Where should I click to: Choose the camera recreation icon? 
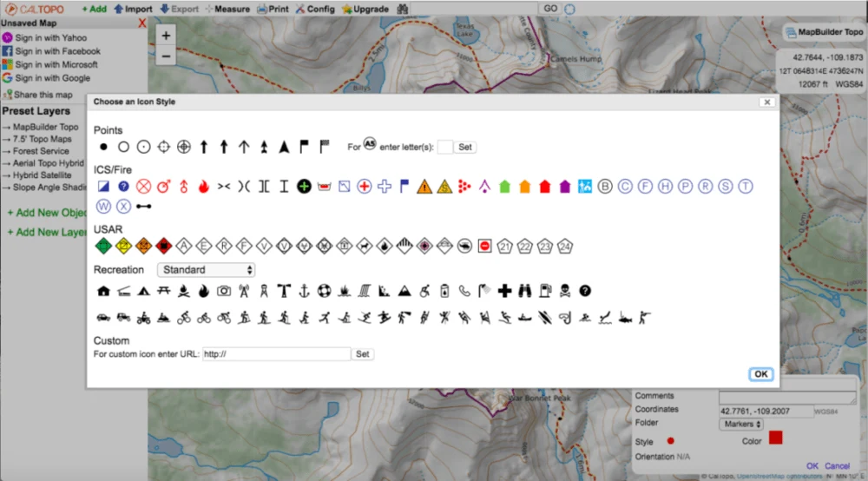click(x=224, y=291)
